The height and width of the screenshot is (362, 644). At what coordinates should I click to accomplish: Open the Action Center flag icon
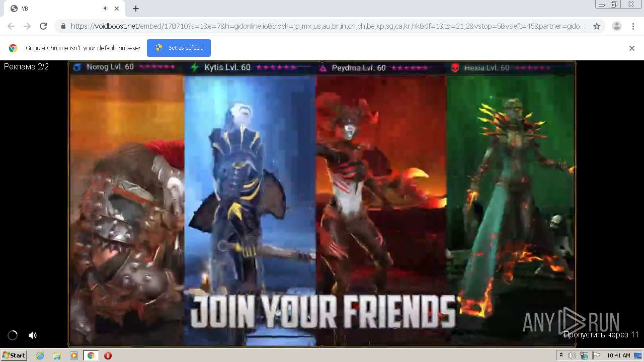(596, 355)
